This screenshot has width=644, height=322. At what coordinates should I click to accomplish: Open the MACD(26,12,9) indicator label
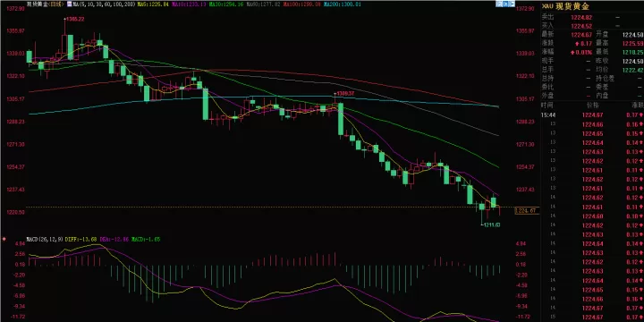tap(46, 239)
